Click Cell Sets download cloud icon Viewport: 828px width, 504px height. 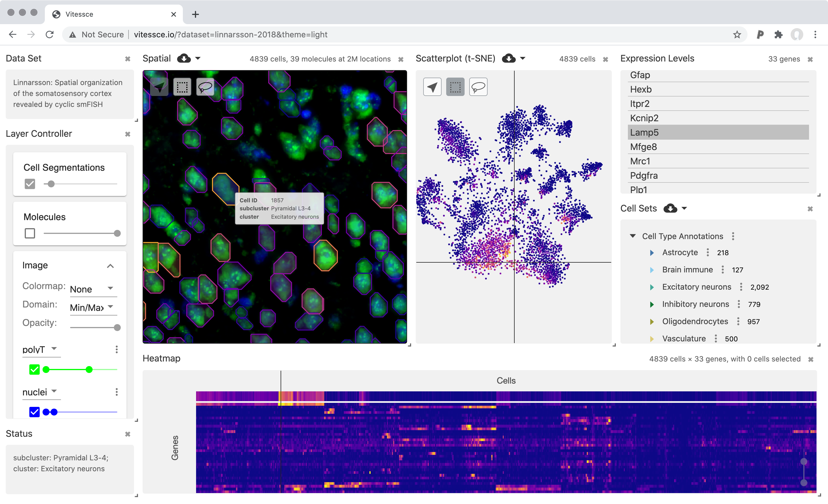point(670,208)
